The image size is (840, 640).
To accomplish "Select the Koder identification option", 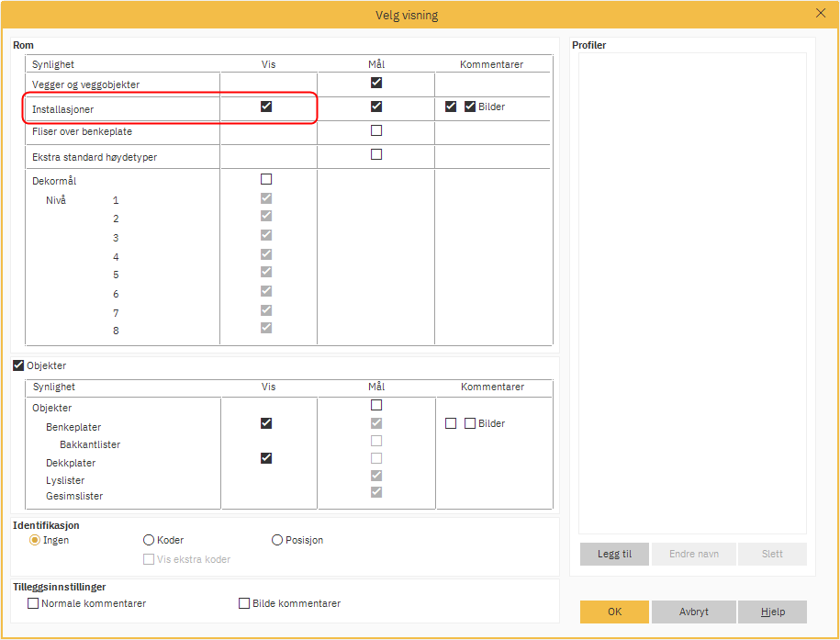I will pyautogui.click(x=149, y=540).
